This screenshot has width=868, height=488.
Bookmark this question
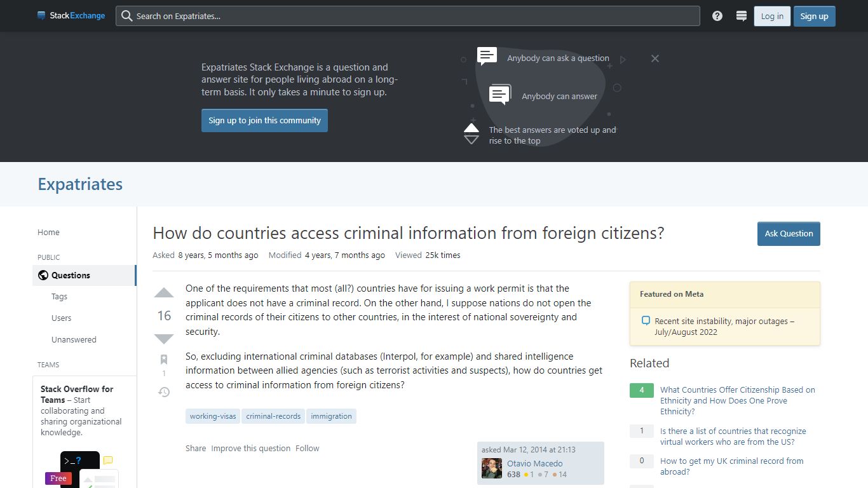point(164,360)
